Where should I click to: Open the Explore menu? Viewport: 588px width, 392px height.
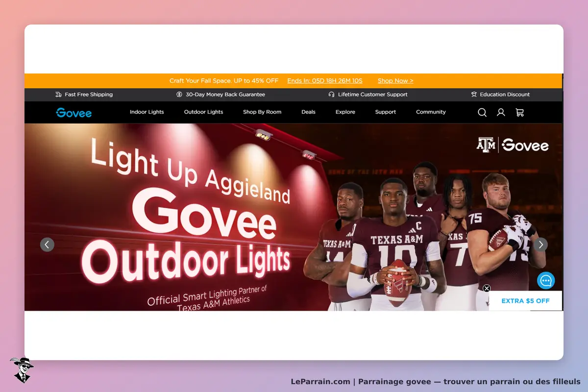(x=345, y=112)
